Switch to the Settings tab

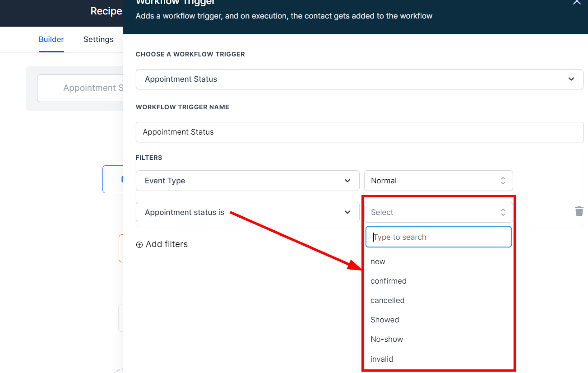pyautogui.click(x=98, y=39)
